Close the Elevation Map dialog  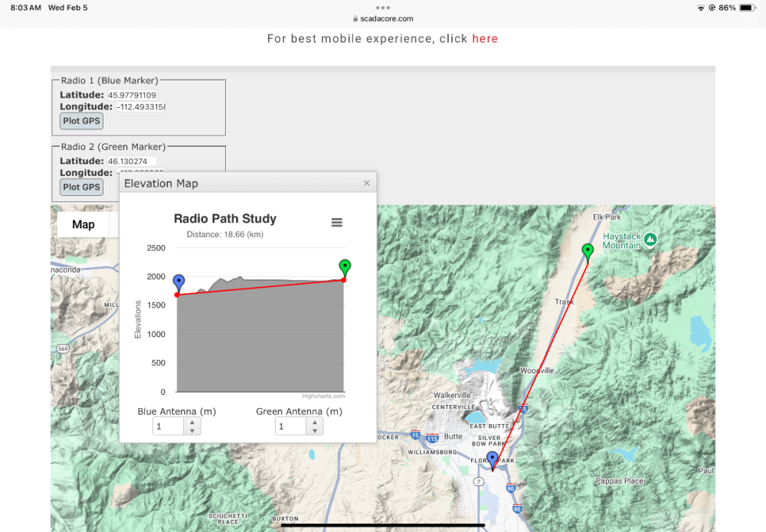[366, 183]
